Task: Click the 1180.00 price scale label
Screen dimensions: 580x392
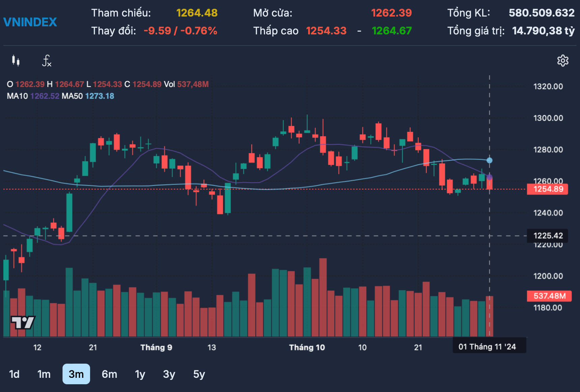Action: coord(548,308)
